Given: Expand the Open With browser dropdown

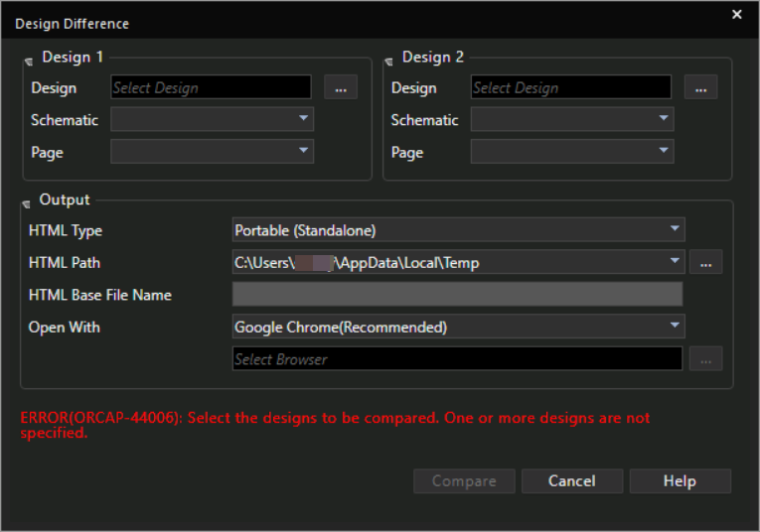Looking at the screenshot, I should 675,327.
